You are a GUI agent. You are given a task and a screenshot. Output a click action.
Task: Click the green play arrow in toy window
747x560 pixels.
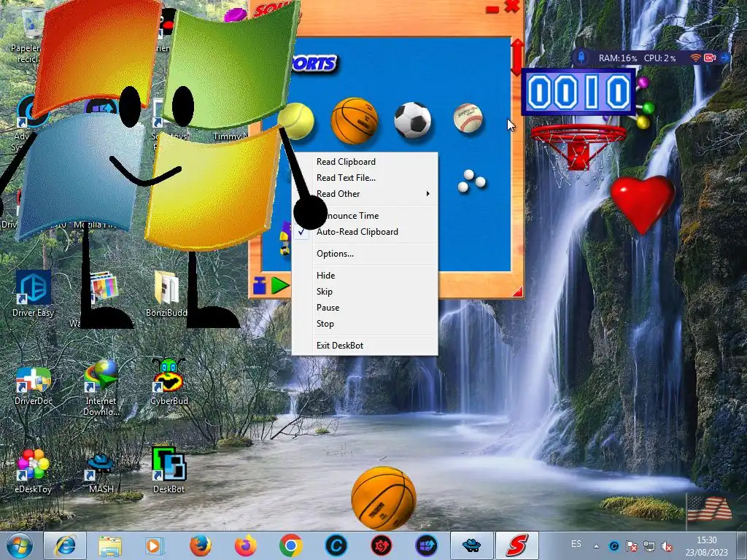(280, 285)
